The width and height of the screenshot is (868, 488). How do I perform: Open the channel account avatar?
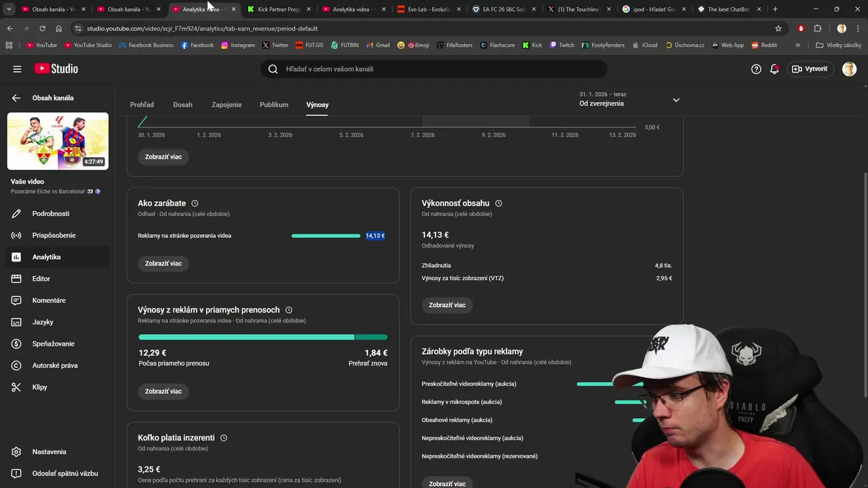pos(849,69)
